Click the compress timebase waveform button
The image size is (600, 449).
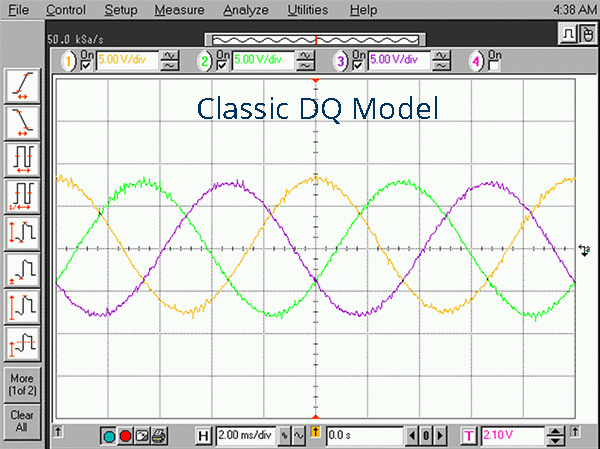pos(284,436)
